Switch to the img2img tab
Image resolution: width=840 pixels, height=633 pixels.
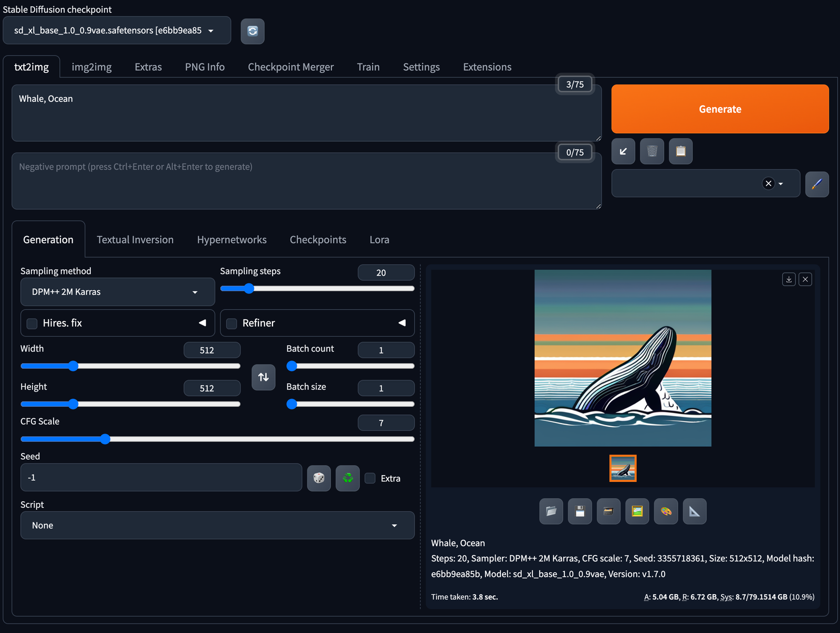92,67
